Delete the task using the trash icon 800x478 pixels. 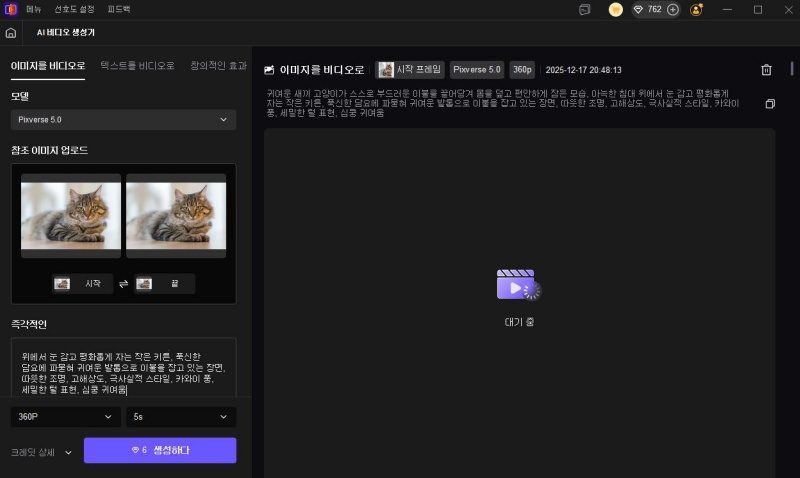pos(766,70)
